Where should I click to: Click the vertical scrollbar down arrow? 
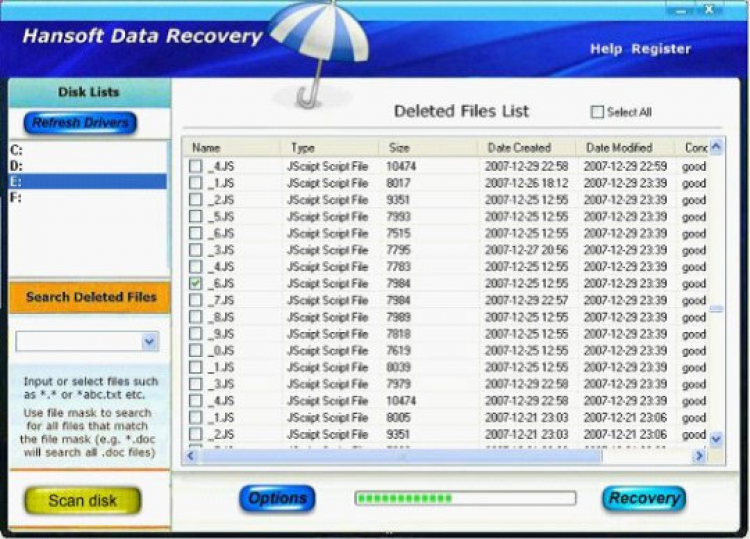(716, 438)
